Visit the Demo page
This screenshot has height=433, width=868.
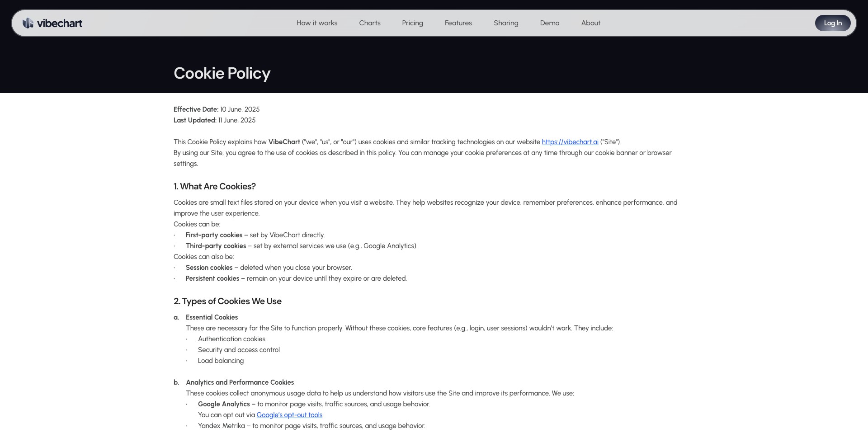pos(550,23)
